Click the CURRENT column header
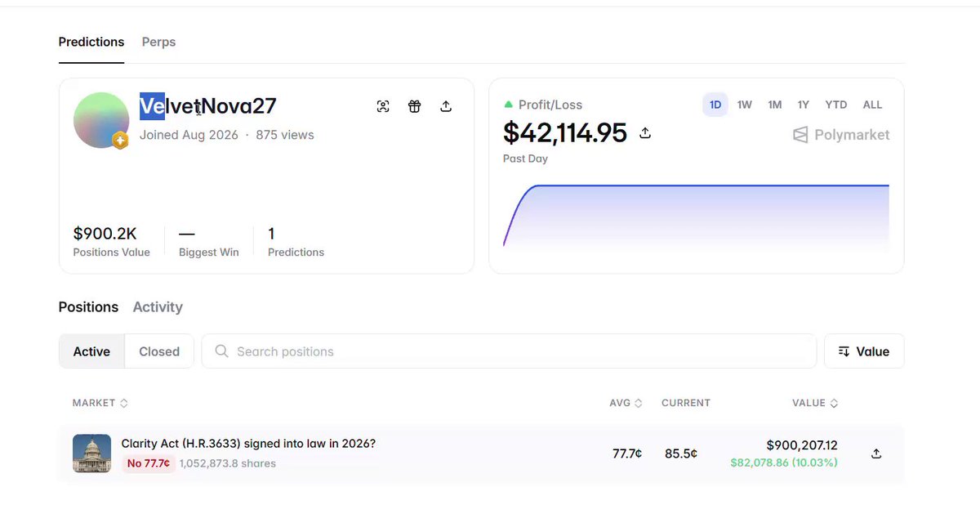The image size is (980, 523). tap(686, 403)
